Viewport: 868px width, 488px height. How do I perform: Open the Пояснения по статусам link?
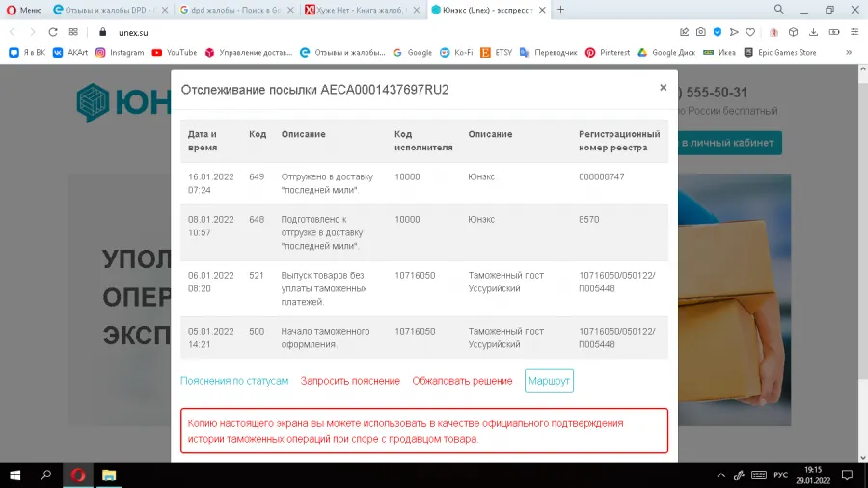(x=234, y=381)
